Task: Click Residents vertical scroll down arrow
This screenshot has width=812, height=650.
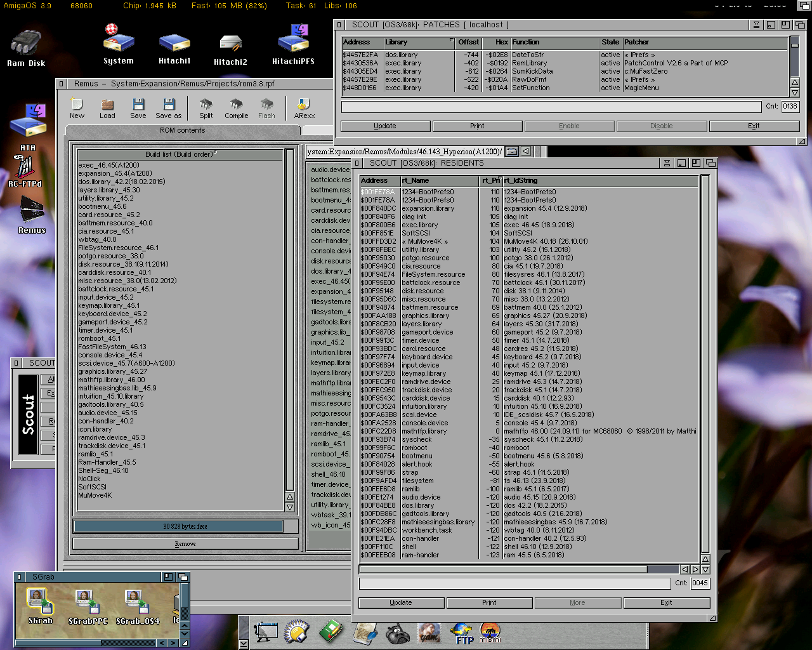Action: click(705, 569)
